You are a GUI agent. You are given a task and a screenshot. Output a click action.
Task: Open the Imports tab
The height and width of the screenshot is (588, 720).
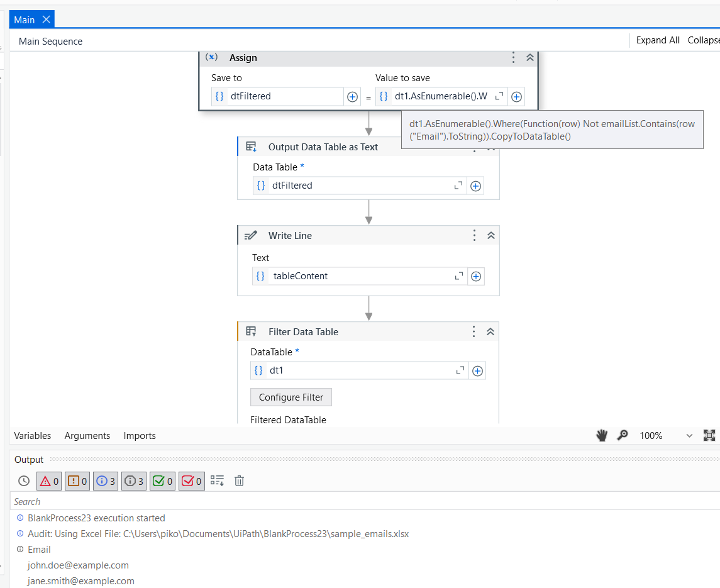[139, 435]
